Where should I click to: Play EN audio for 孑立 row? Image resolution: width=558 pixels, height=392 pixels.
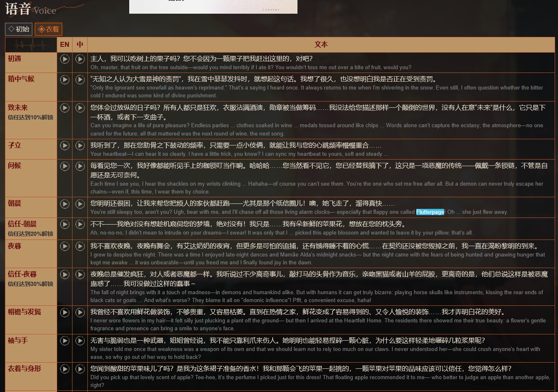point(65,145)
